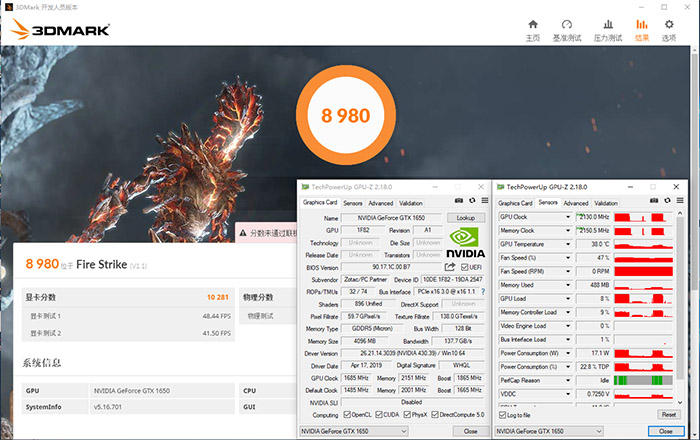Click the Lookup button
The width and height of the screenshot is (700, 440).
pos(465,218)
